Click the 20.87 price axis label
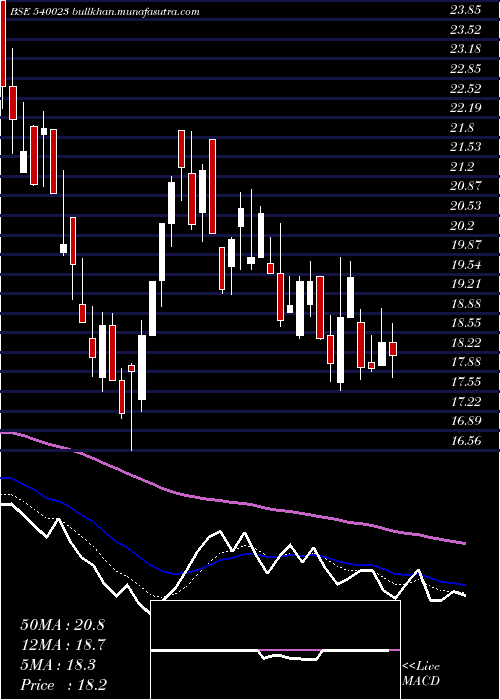The height and width of the screenshot is (700, 500). click(466, 186)
